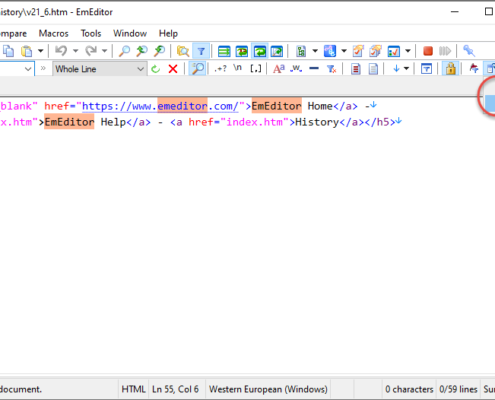495x400 pixels.
Task: Click the green Refresh filter icon
Action: (155, 69)
